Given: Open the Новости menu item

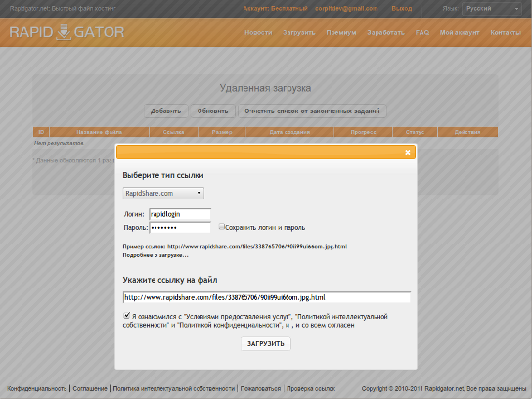Looking at the screenshot, I should [258, 33].
